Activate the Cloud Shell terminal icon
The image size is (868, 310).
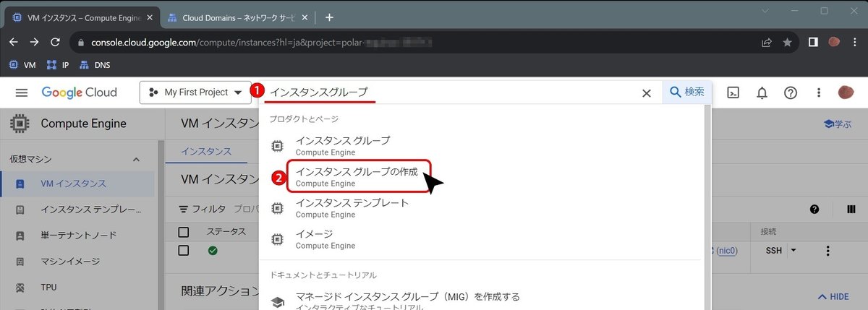(733, 92)
